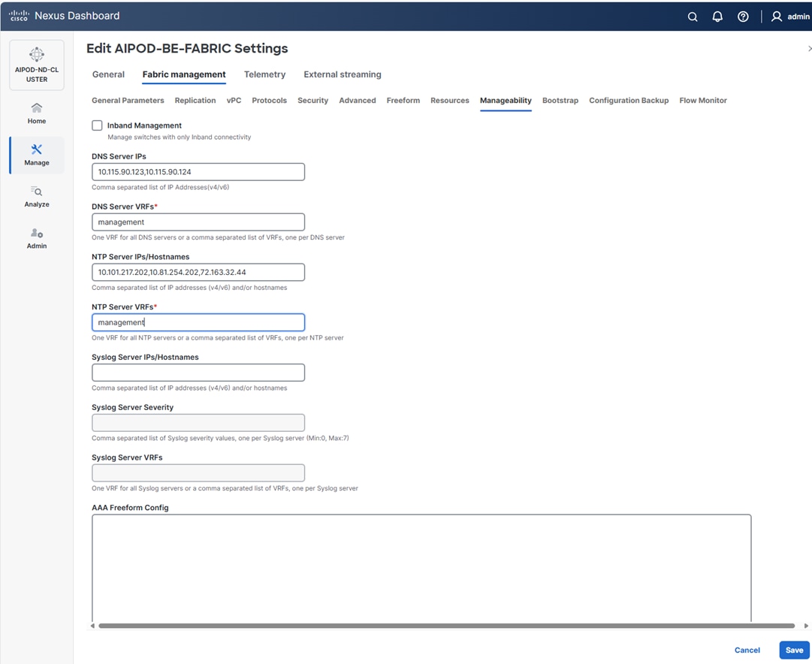Open the global search
Screen dimensions: 812x664
(692, 16)
